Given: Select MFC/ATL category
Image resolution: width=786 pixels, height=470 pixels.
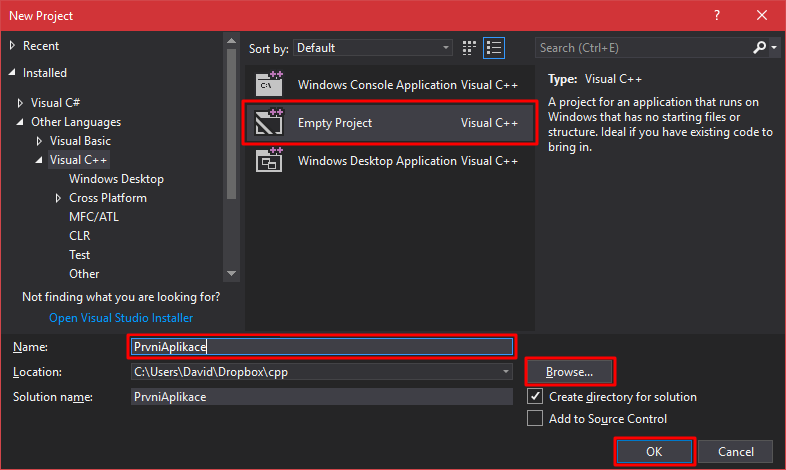Looking at the screenshot, I should pyautogui.click(x=94, y=217).
